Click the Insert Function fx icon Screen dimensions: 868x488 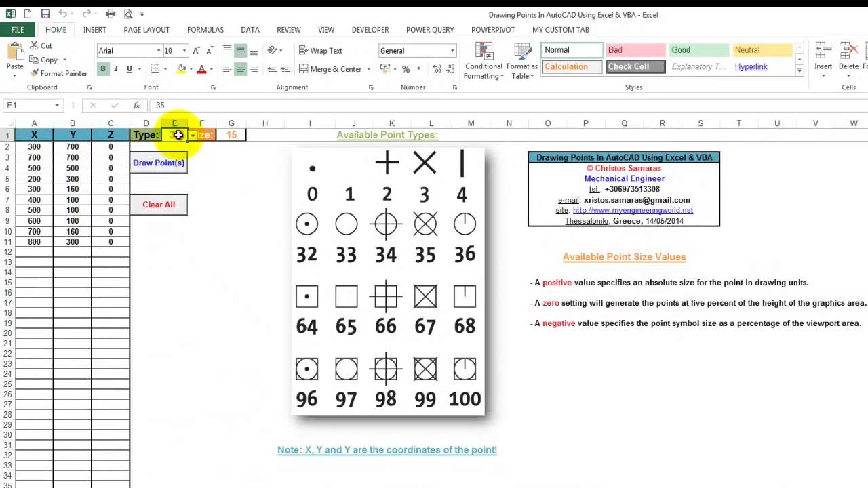point(136,105)
